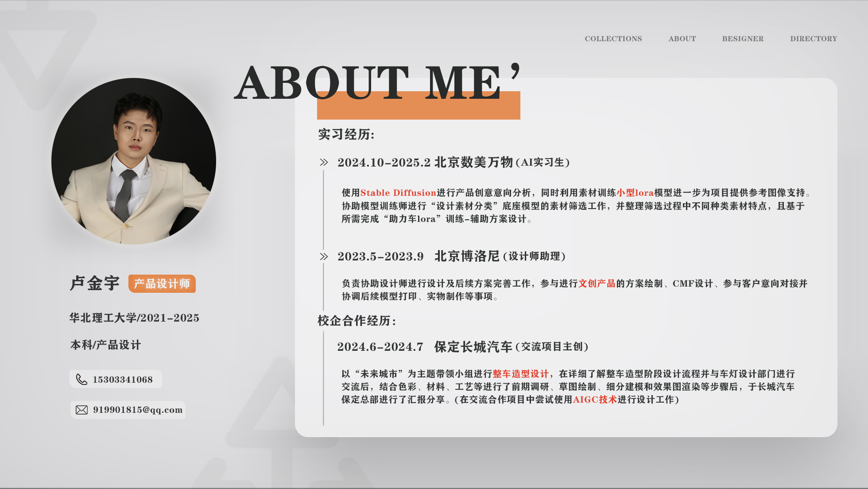Toggle visibility of the Stable Diffusion highlighted text
The height and width of the screenshot is (489, 868).
(398, 193)
